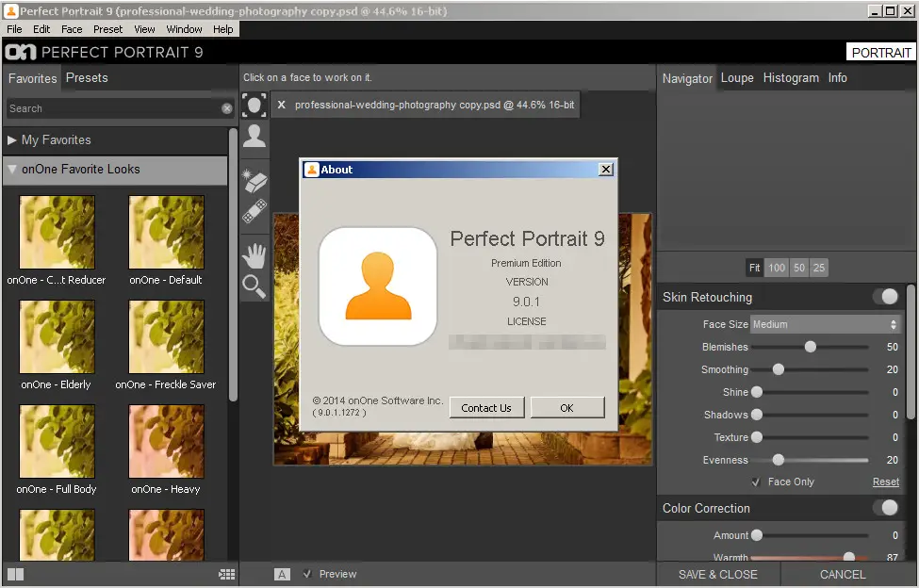Click the PORTRAIT module button
This screenshot has height=588, width=919.
[x=881, y=53]
